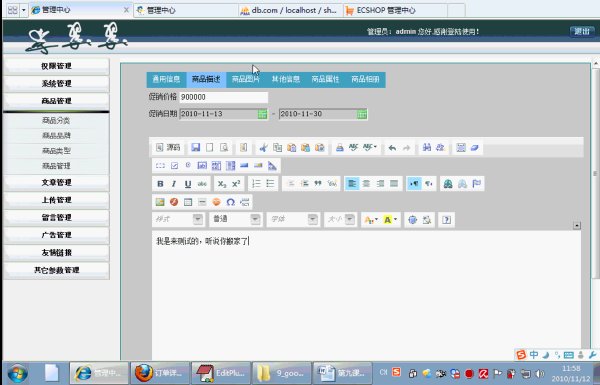
Task: Open calendar for end date 2010-11-30
Action: click(362, 114)
